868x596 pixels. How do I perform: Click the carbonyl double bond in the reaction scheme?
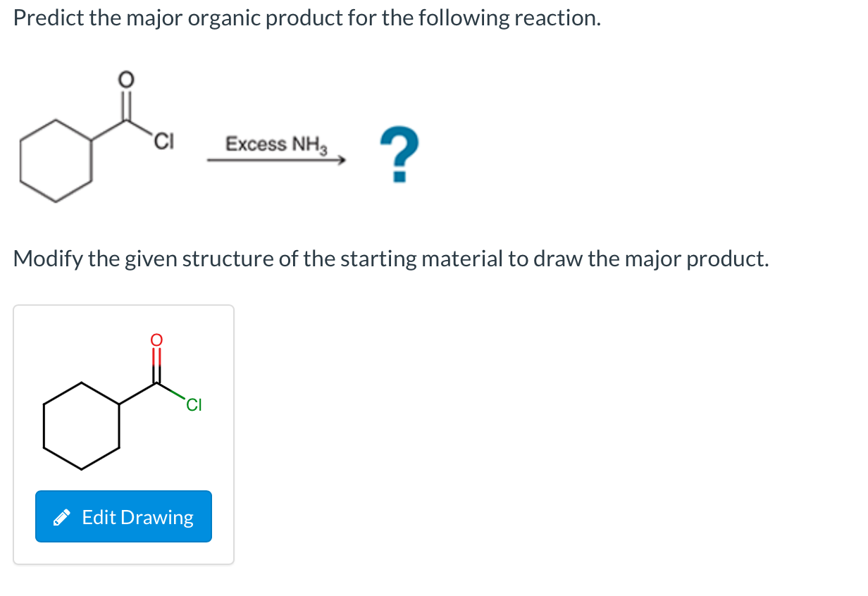coord(127,104)
